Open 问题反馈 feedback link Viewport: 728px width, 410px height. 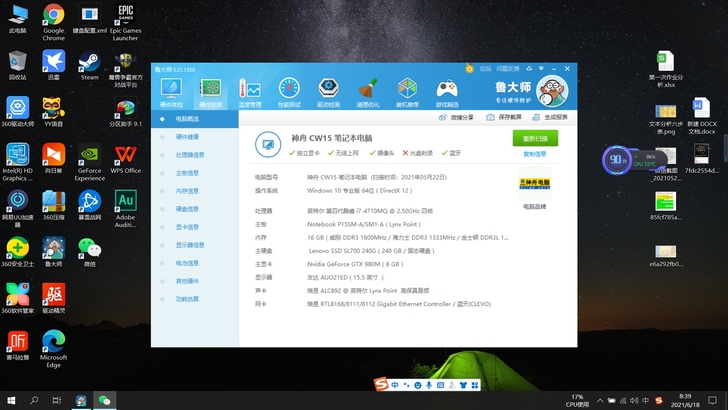[x=507, y=69]
